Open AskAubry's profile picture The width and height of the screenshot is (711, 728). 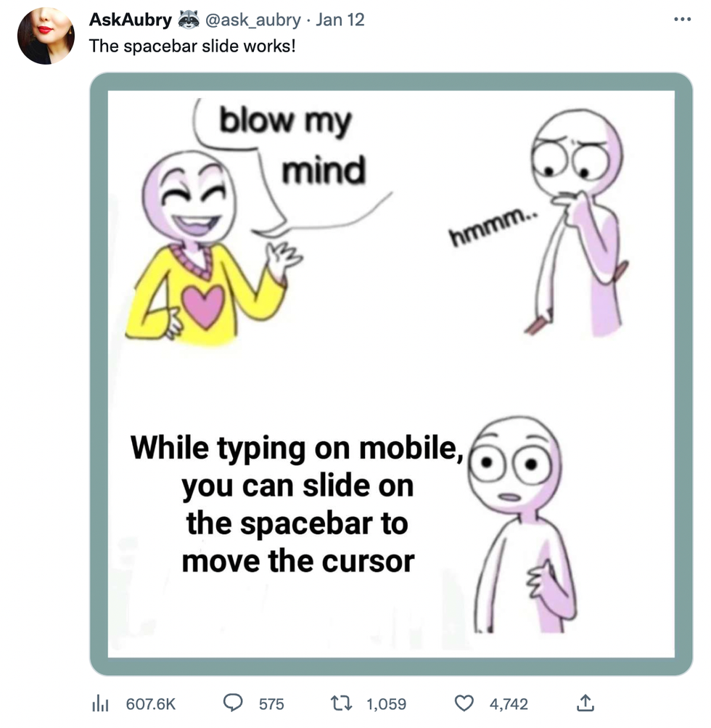click(46, 36)
